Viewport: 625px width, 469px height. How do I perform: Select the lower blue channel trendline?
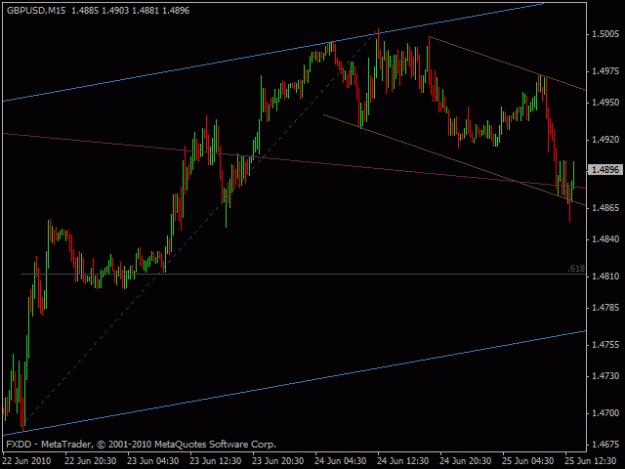click(x=295, y=383)
